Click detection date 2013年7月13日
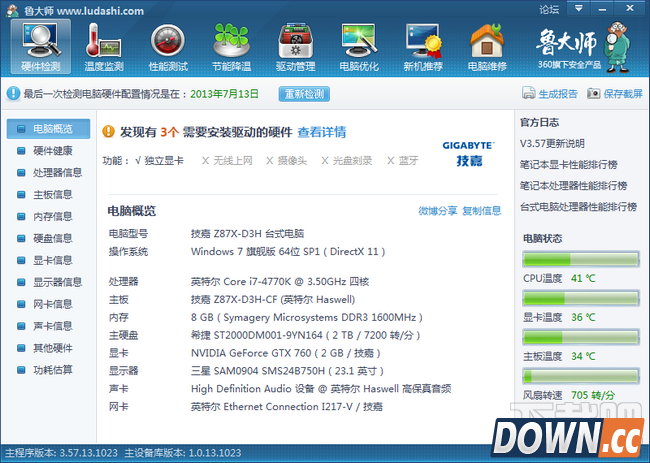The image size is (650, 463). [x=224, y=94]
